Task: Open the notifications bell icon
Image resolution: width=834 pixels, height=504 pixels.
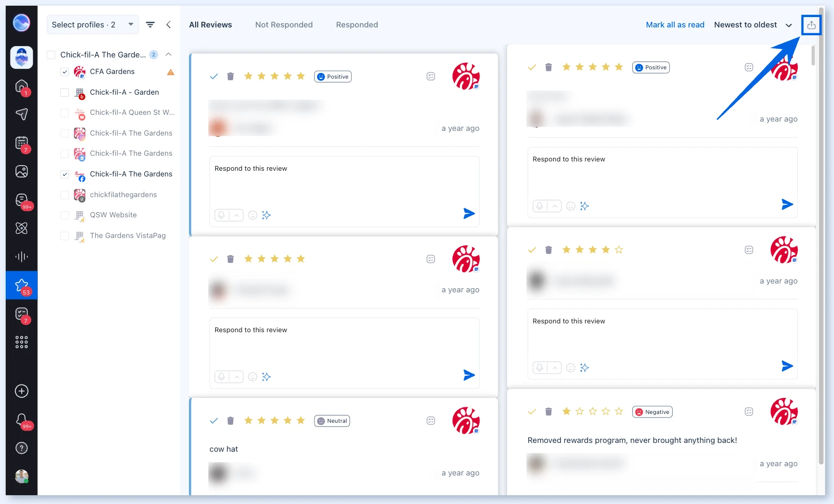Action: coord(22,420)
